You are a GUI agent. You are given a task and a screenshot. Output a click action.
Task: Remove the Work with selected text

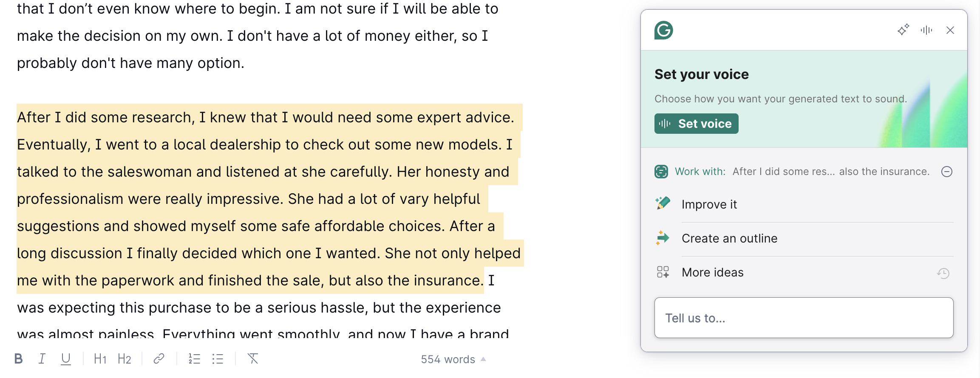[947, 172]
